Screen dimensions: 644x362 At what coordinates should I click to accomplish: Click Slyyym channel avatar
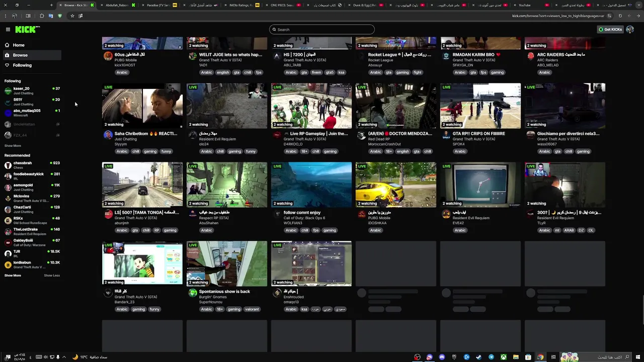pyautogui.click(x=108, y=135)
